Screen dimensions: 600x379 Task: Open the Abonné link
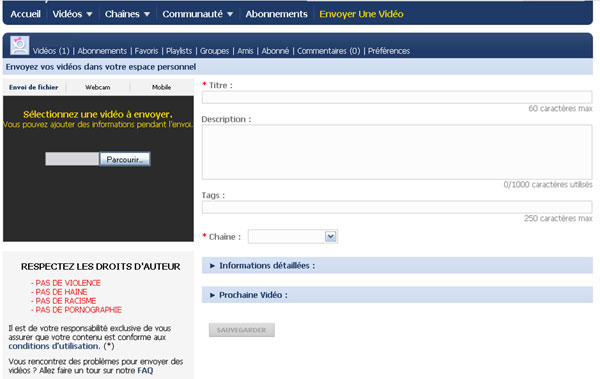275,51
